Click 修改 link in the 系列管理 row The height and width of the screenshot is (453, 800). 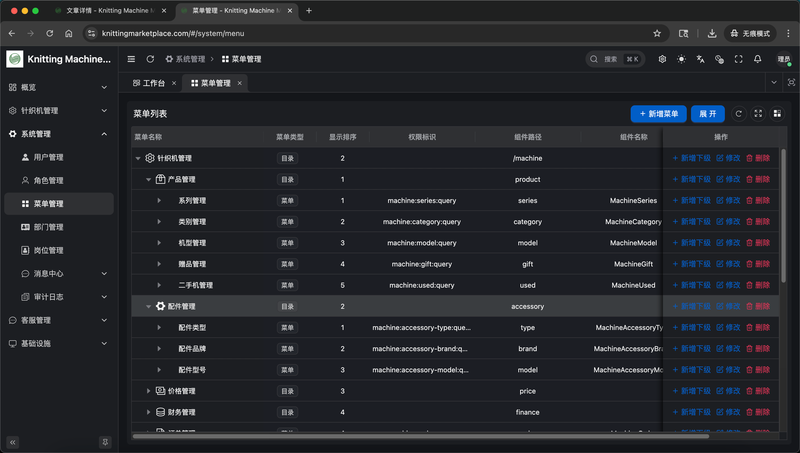point(728,201)
